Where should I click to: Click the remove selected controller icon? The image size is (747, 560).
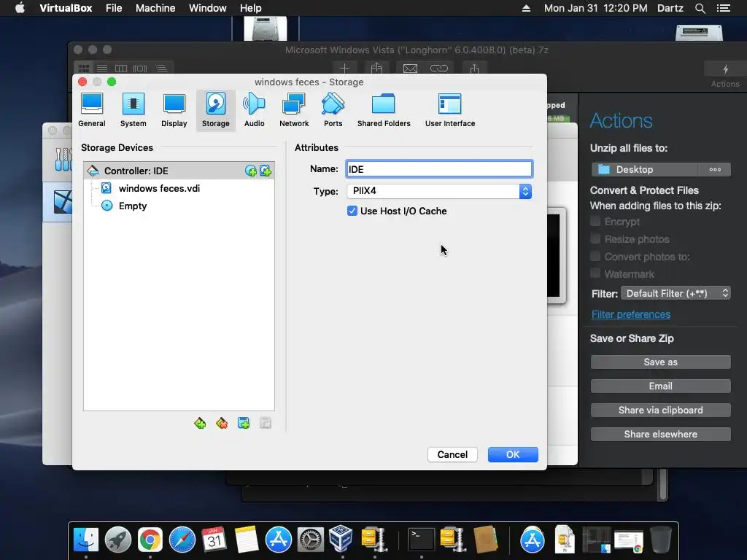point(222,423)
